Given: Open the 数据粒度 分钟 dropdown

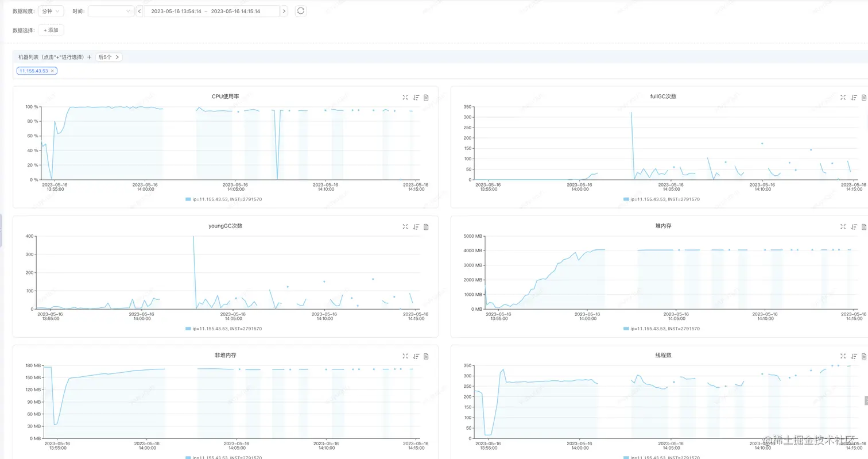Looking at the screenshot, I should (x=51, y=11).
